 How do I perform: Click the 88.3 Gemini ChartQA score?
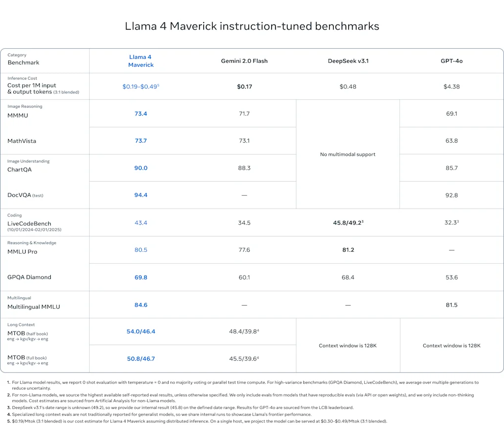click(244, 168)
